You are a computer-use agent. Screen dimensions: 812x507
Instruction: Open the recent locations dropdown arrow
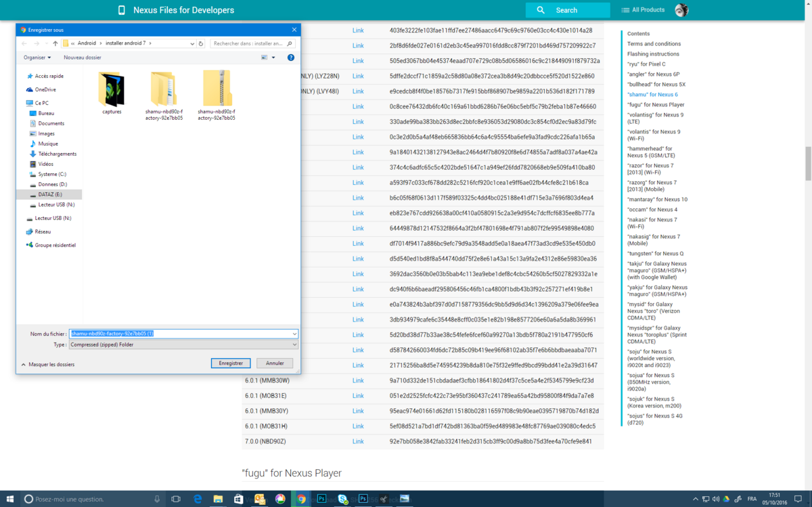[46, 43]
